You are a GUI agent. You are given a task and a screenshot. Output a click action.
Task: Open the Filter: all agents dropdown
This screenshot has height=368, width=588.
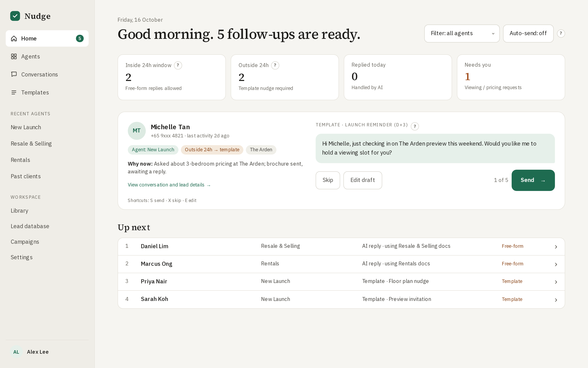462,34
